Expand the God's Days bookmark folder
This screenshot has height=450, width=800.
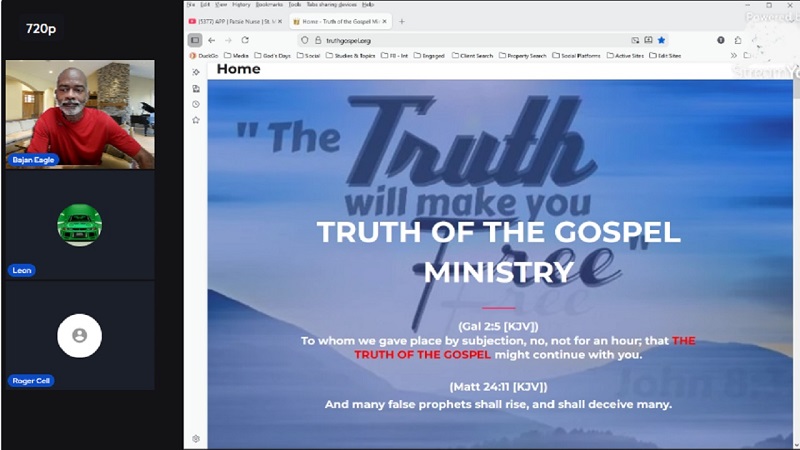[x=271, y=56]
